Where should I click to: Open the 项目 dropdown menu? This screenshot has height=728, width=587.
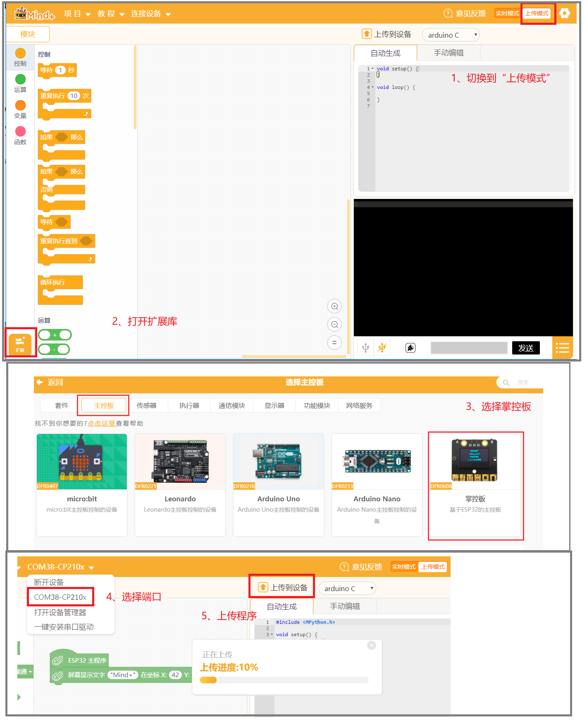[x=77, y=14]
